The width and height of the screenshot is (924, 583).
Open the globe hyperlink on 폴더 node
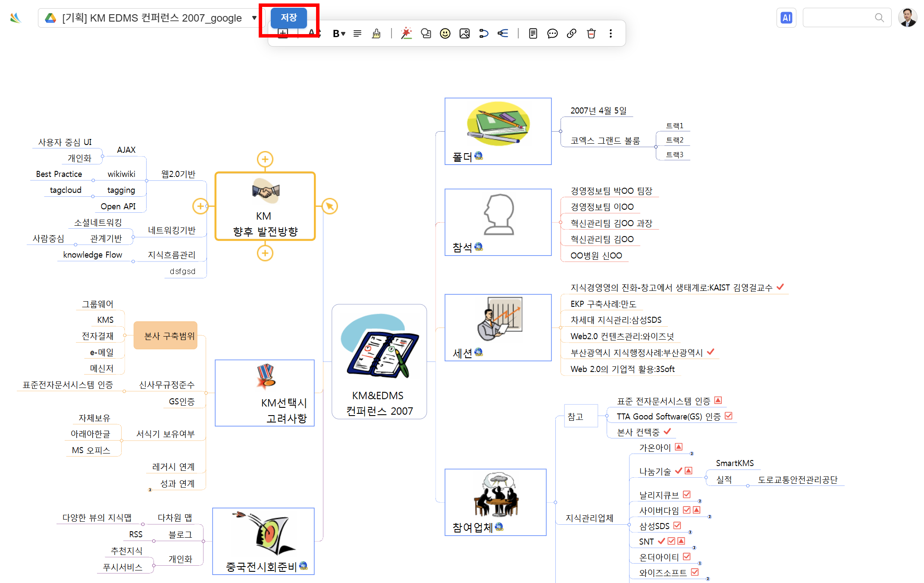tap(479, 156)
